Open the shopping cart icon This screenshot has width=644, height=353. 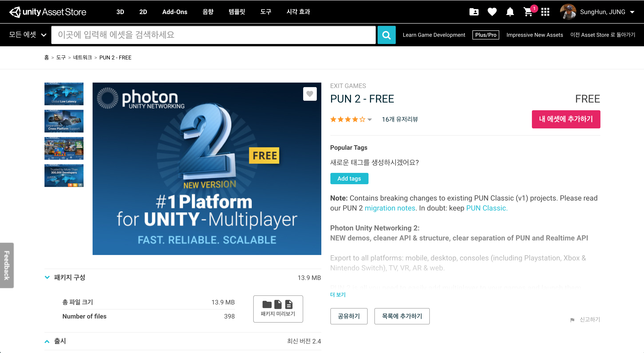pos(528,12)
